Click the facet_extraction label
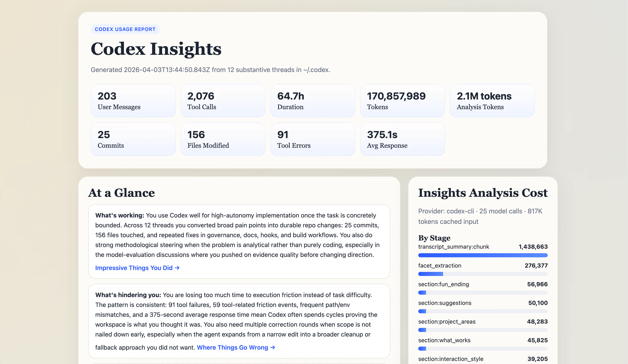Screen dimensions: 628x364 click(x=440, y=266)
